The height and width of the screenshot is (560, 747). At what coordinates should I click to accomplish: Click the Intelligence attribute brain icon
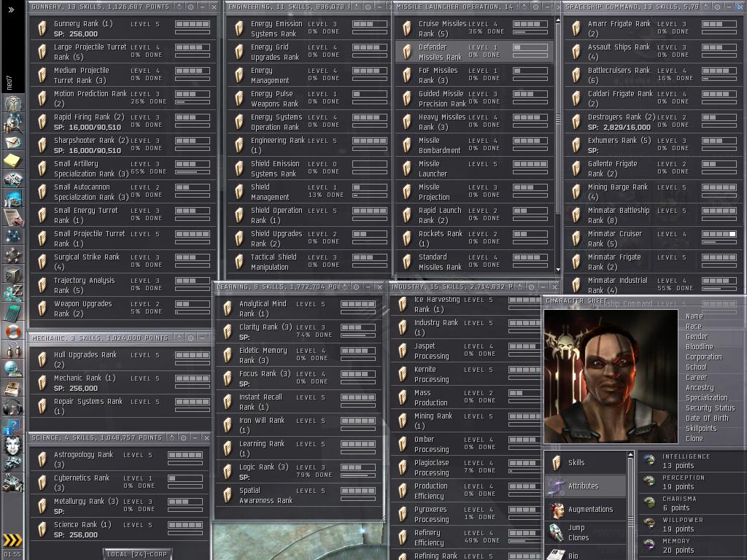click(649, 460)
